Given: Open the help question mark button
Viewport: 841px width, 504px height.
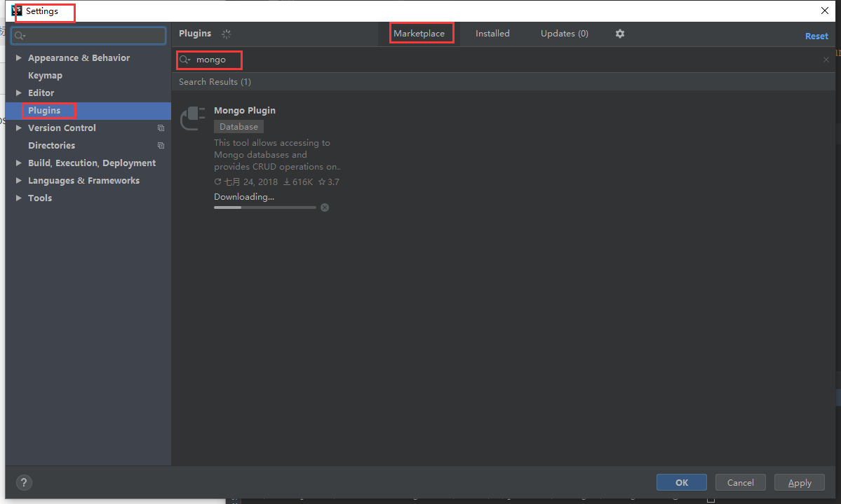Looking at the screenshot, I should (24, 482).
